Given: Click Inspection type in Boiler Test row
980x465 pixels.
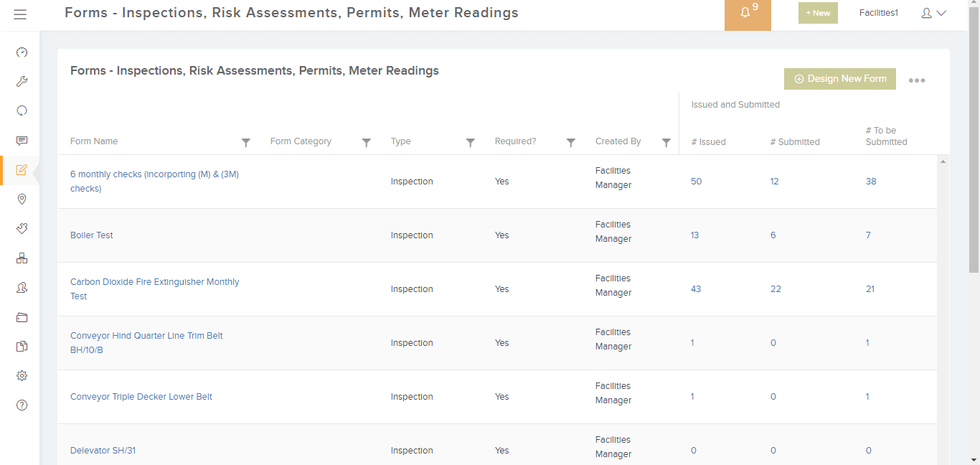Looking at the screenshot, I should 412,235.
